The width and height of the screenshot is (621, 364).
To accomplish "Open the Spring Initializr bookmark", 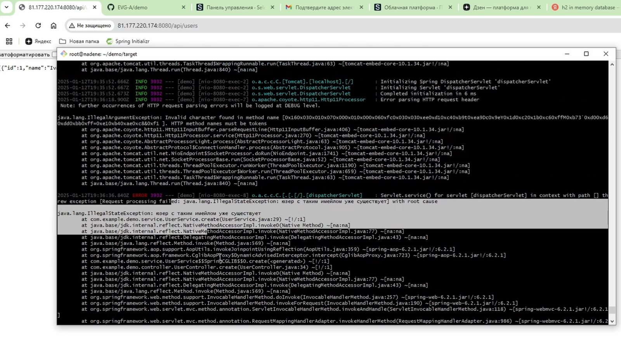I will tap(128, 41).
